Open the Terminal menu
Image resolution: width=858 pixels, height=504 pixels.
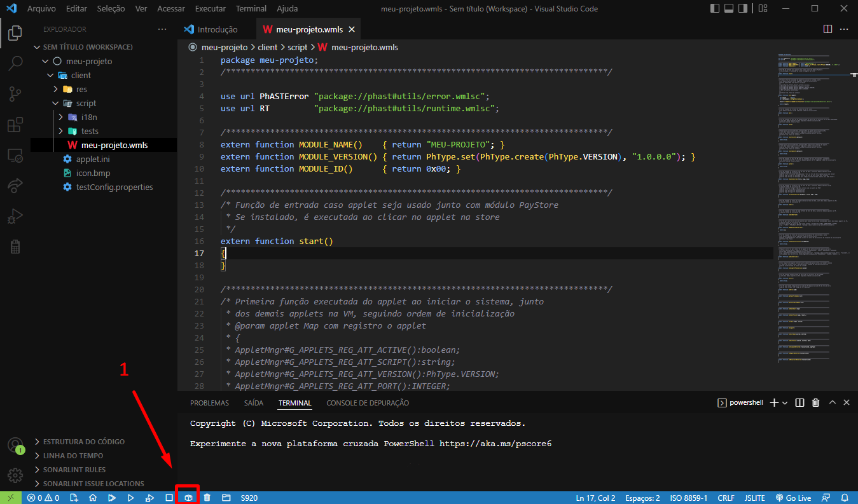tap(251, 8)
